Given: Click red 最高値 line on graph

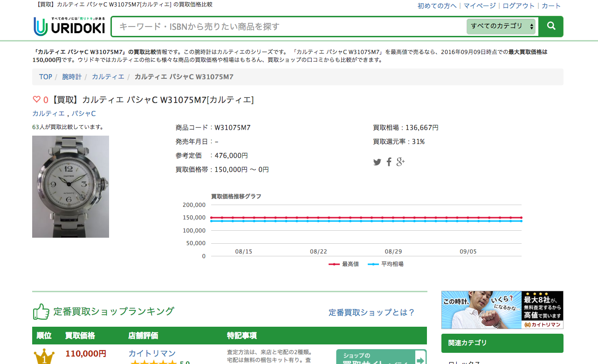Looking at the screenshot, I should [366, 218].
